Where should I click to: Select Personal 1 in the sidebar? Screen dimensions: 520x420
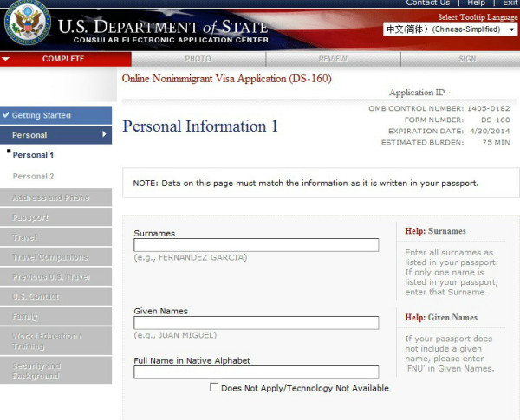[x=33, y=155]
